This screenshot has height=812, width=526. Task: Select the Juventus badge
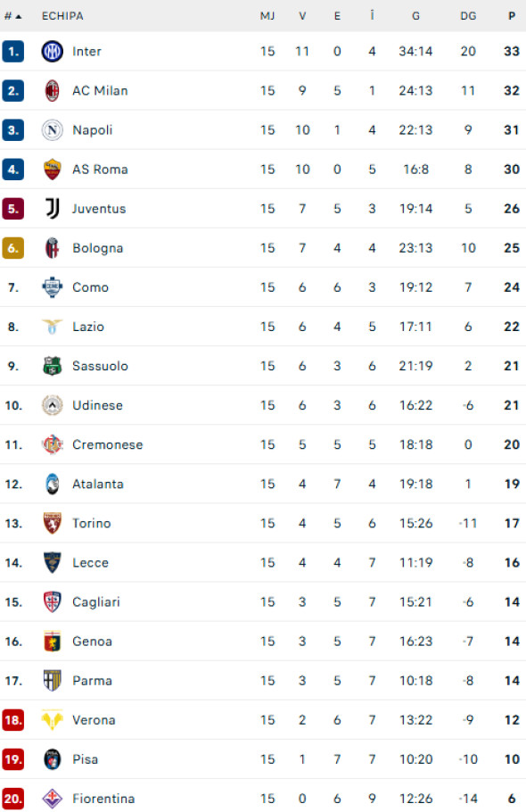pos(53,208)
